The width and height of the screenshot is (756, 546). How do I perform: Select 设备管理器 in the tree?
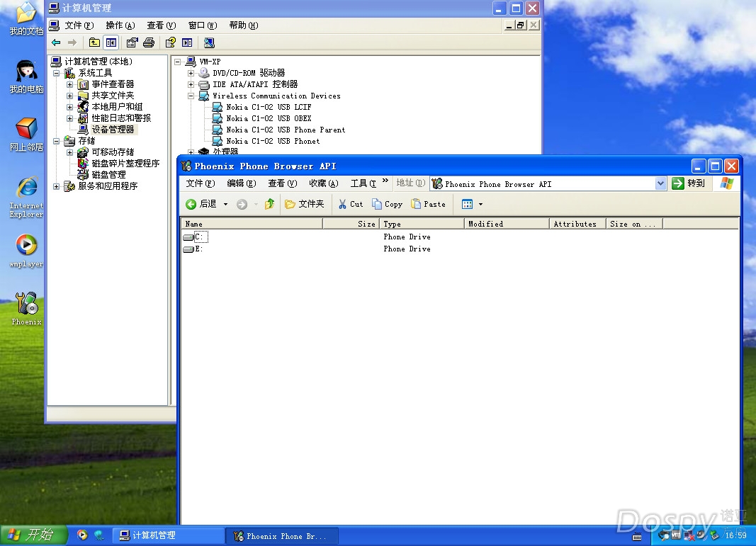(113, 130)
